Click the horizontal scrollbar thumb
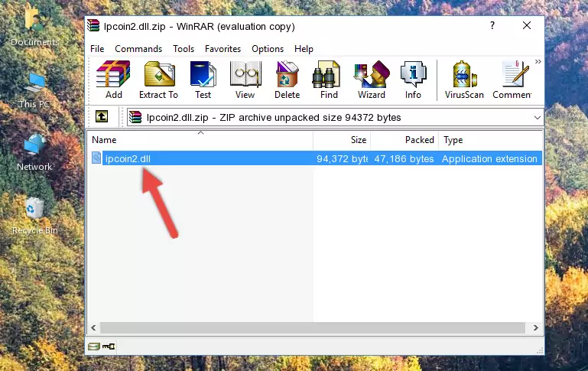Image resolution: width=588 pixels, height=371 pixels. click(x=313, y=328)
